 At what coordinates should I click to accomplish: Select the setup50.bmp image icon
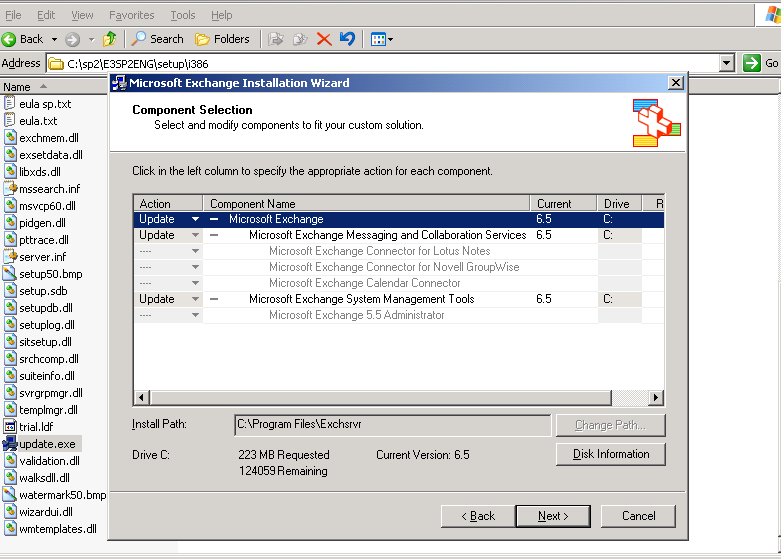pyautogui.click(x=9, y=273)
